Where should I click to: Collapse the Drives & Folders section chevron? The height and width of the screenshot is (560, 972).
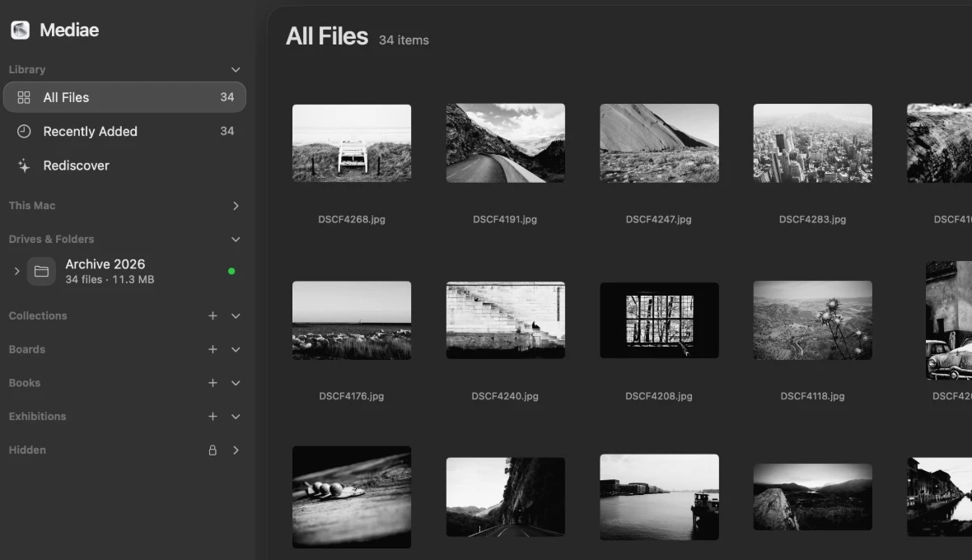(236, 239)
